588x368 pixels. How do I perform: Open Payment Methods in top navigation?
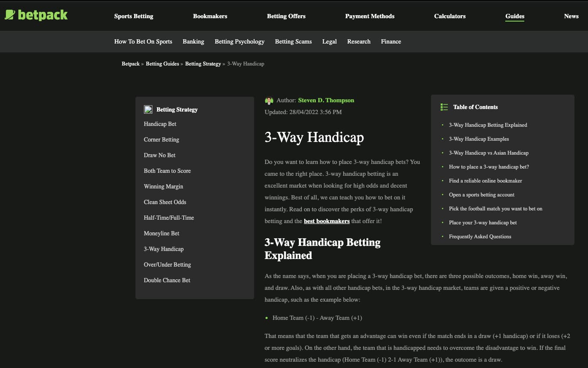coord(369,16)
